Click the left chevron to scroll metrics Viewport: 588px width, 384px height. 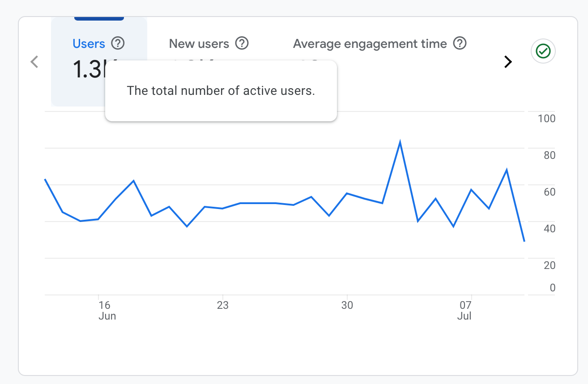click(x=34, y=62)
